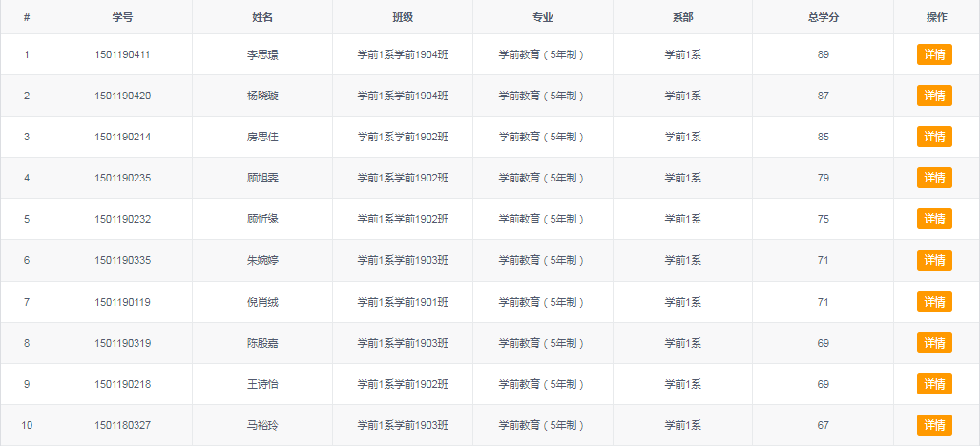Select the total credits cell 89
The width and height of the screenshot is (980, 447).
(824, 54)
